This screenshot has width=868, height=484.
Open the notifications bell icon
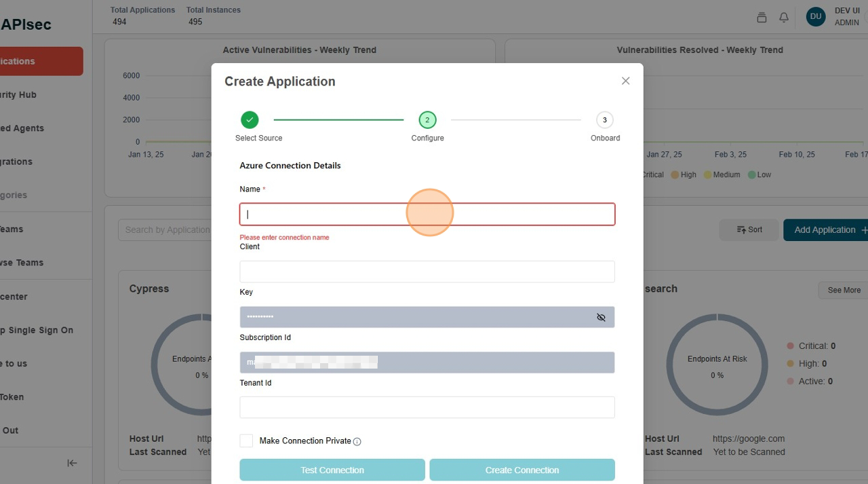click(x=784, y=18)
